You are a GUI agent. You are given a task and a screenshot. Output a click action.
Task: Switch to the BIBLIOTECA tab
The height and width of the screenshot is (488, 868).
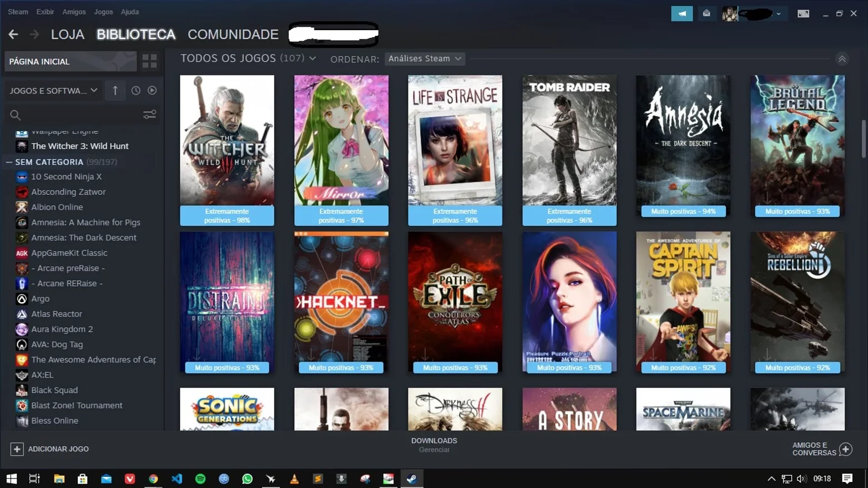coord(136,34)
